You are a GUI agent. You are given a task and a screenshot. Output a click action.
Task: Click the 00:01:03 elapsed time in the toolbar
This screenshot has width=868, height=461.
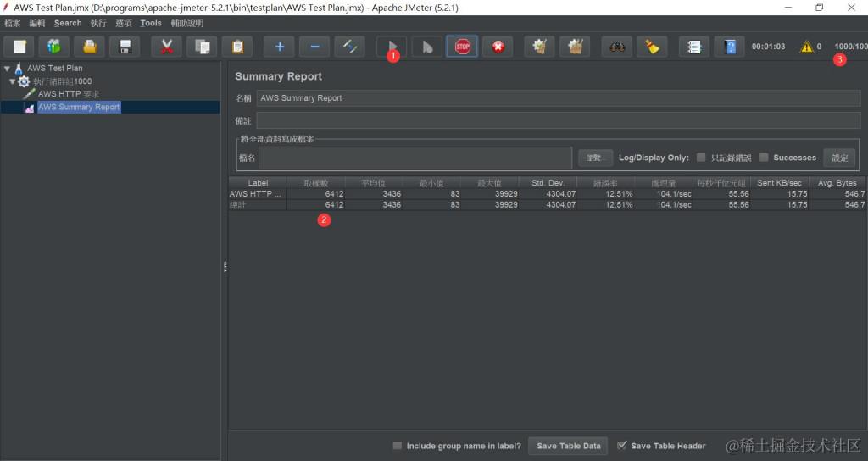tap(768, 47)
